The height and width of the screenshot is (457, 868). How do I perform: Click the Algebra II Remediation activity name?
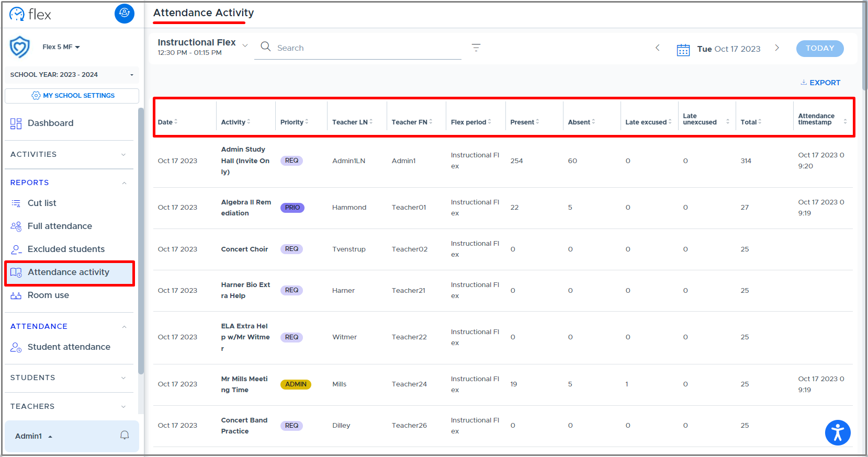(246, 208)
